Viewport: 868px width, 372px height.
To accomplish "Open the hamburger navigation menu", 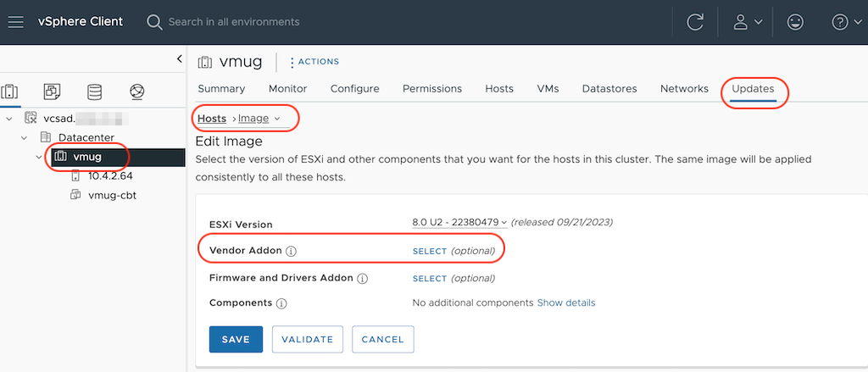I will (16, 22).
